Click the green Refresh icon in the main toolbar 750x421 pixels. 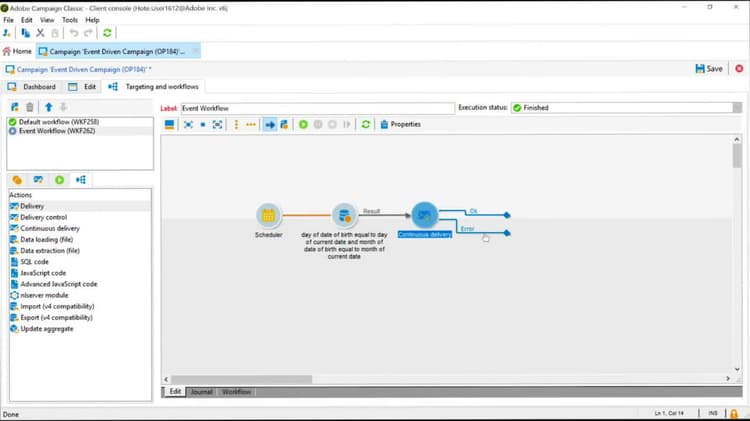[107, 33]
